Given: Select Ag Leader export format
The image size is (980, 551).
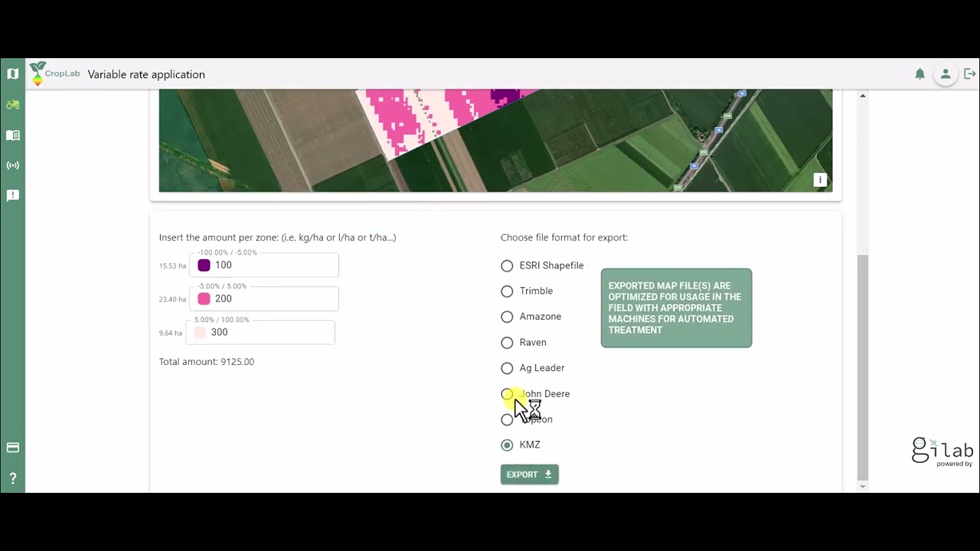Looking at the screenshot, I should 507,368.
